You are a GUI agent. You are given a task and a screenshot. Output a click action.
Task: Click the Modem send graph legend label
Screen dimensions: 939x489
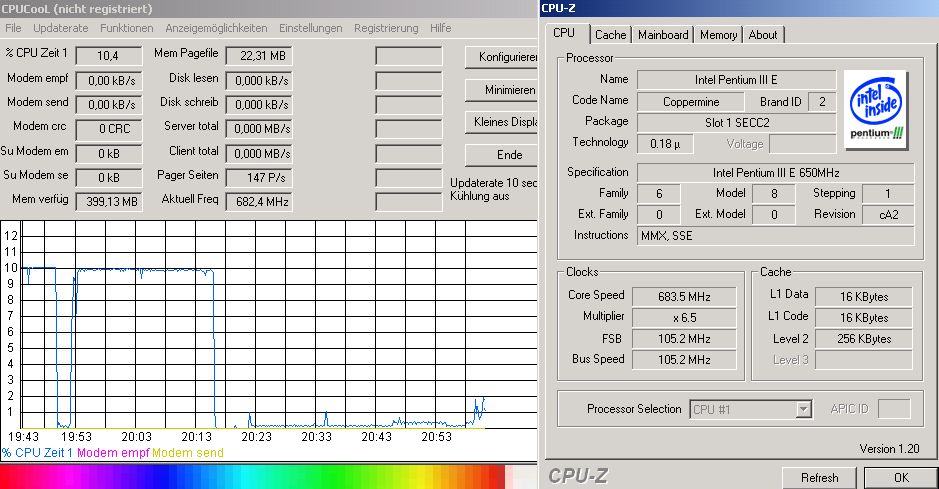point(187,453)
